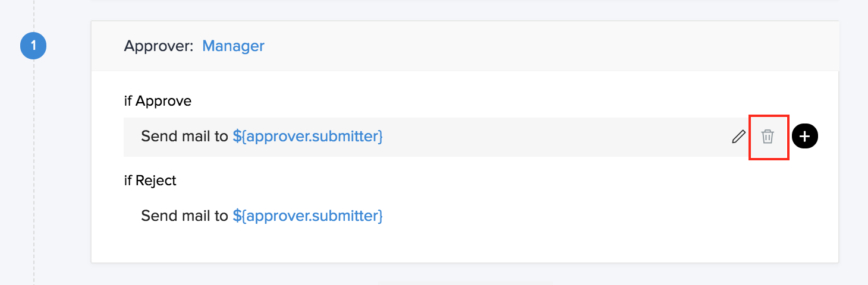Click the "if Reject" condition label
The image size is (868, 285).
(x=150, y=180)
